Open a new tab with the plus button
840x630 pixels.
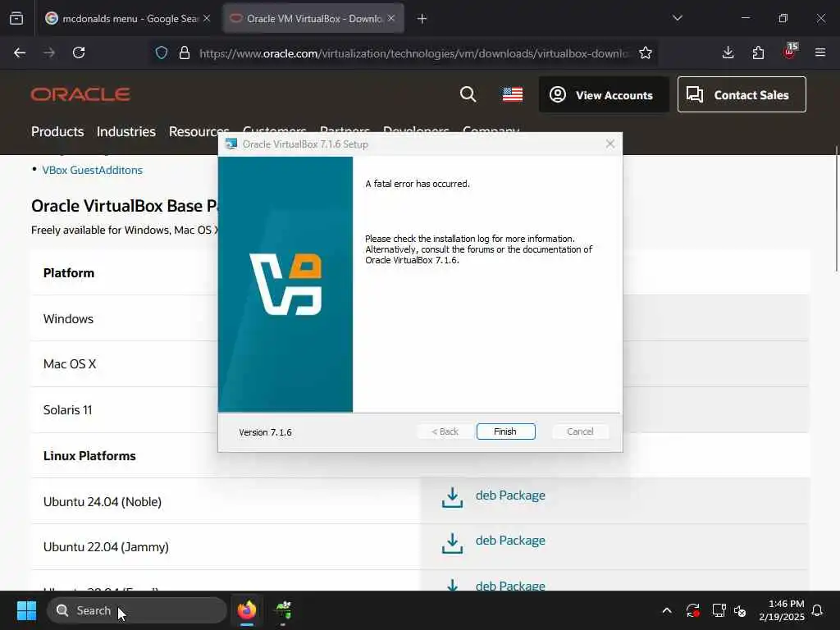(422, 19)
